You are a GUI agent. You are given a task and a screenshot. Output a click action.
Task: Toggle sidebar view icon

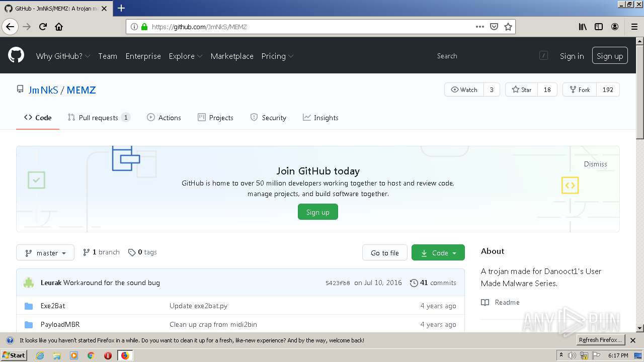[x=599, y=27]
